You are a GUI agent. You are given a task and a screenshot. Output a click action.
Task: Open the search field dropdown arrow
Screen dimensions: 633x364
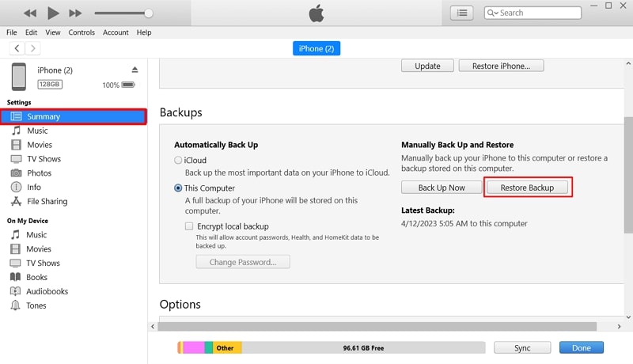(x=493, y=13)
